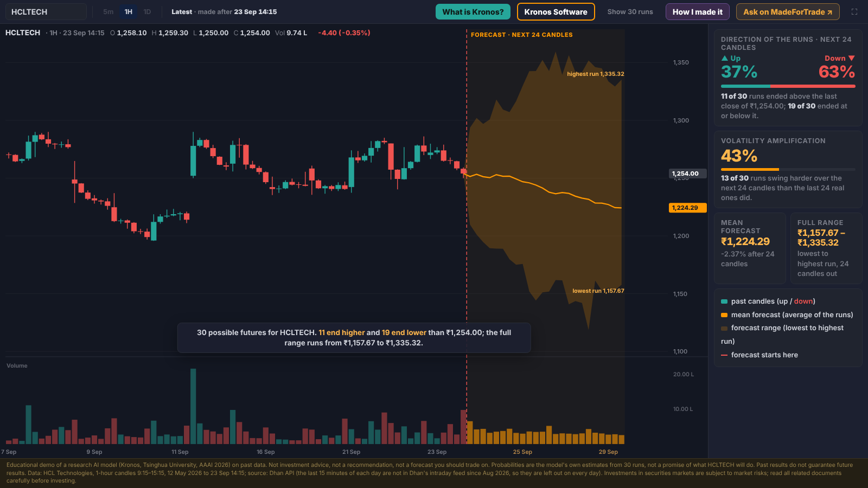Click the 20.00 L volume axis label
The image size is (868, 488).
(684, 375)
